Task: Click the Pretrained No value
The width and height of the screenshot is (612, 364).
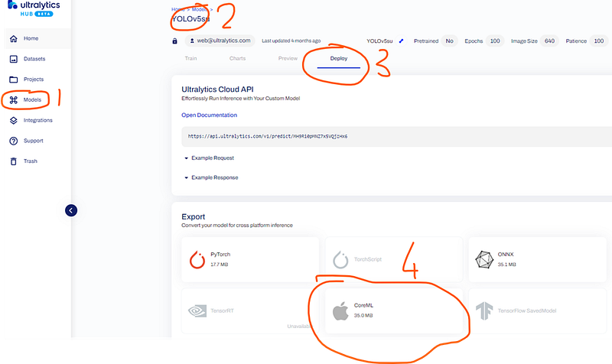Action: [450, 41]
